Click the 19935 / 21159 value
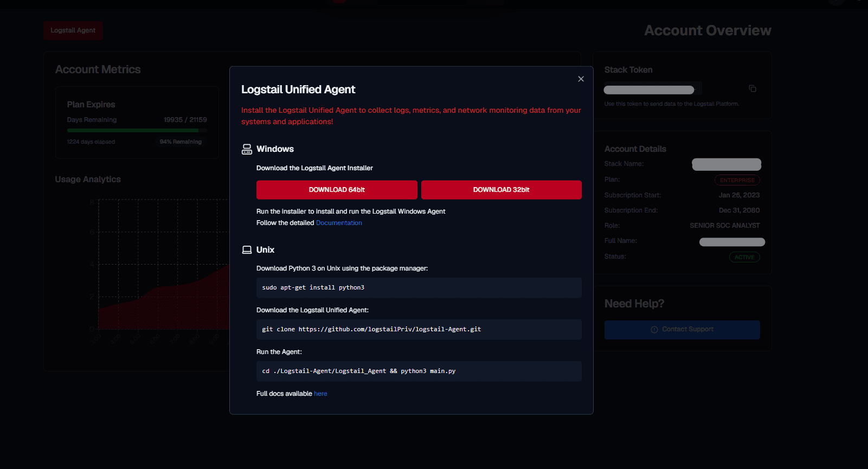Screen dimensions: 868x469 coord(185,120)
